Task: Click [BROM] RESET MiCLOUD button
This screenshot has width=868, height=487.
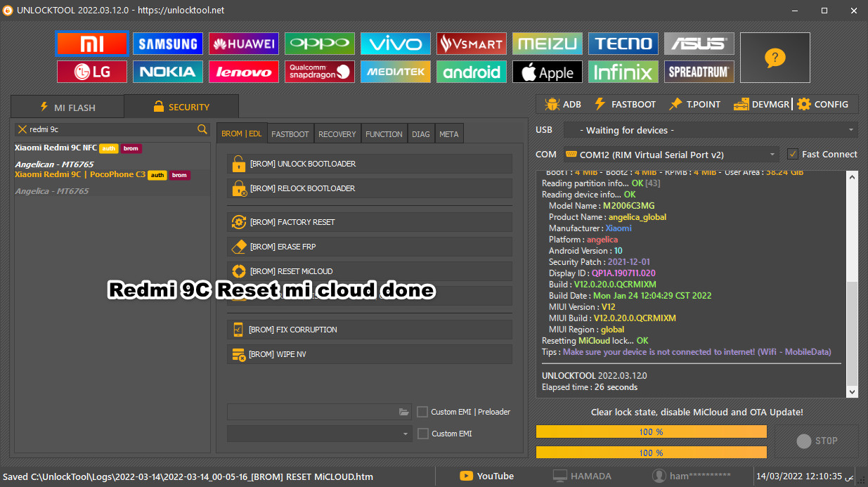Action: click(370, 271)
